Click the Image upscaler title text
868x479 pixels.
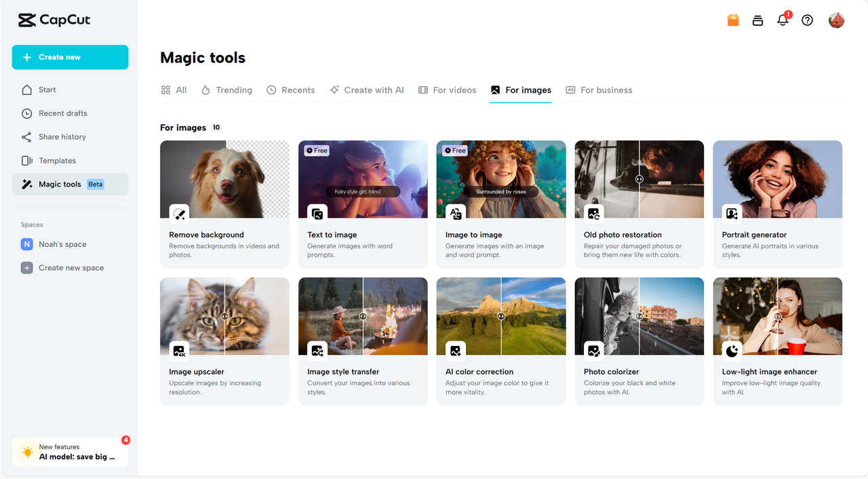pos(197,372)
